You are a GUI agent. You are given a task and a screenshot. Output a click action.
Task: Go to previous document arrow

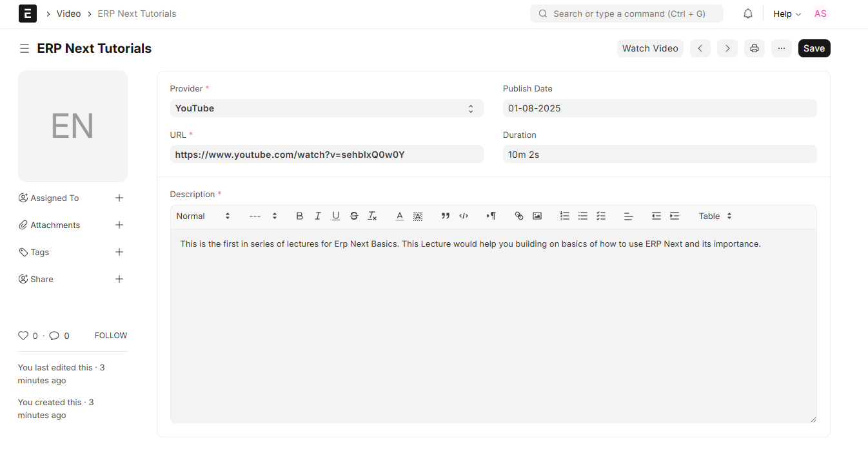point(700,48)
